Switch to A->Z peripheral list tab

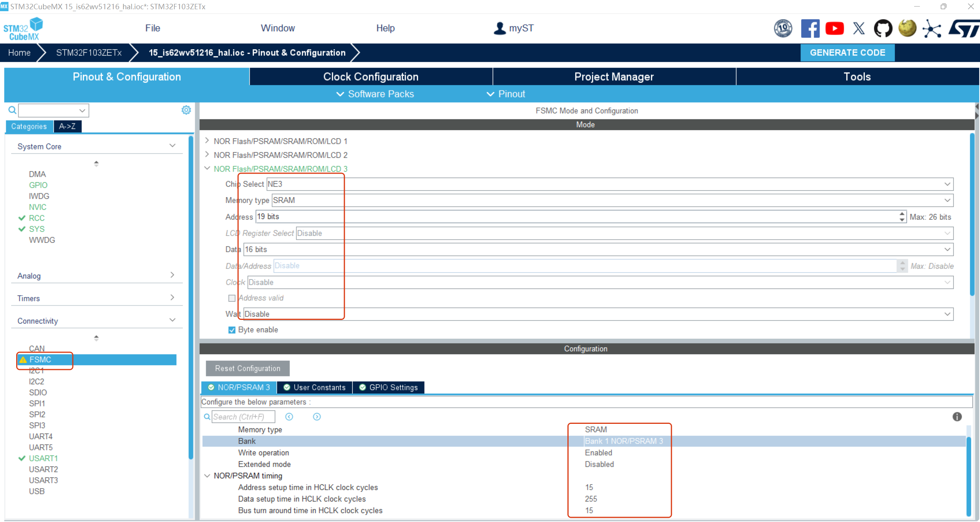[x=67, y=126]
